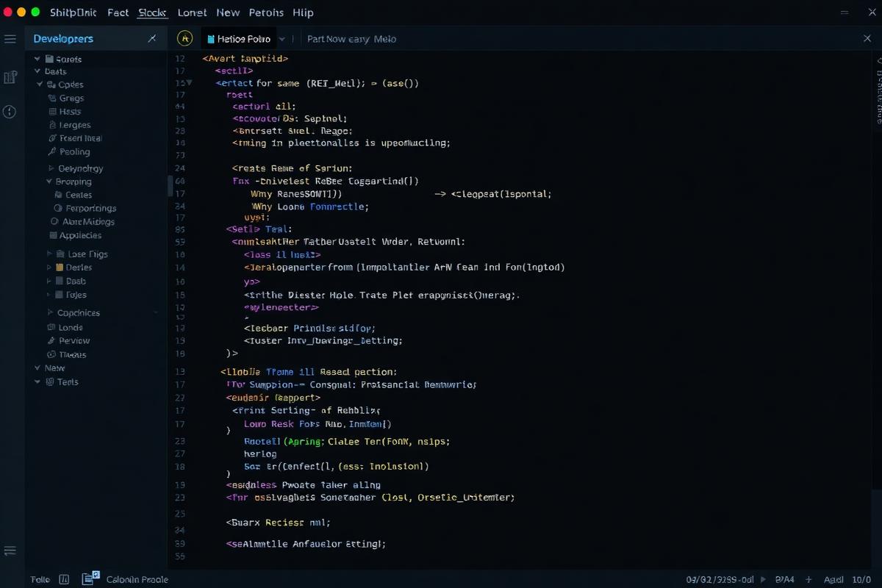Close the Developers side panel
Image resolution: width=882 pixels, height=588 pixels.
tap(152, 39)
